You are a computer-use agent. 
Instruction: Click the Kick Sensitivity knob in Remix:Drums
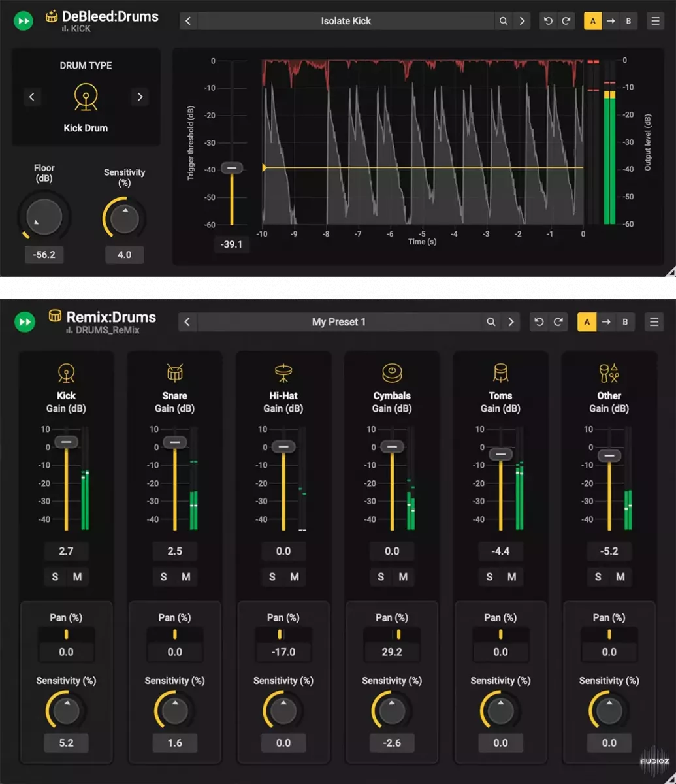point(66,710)
